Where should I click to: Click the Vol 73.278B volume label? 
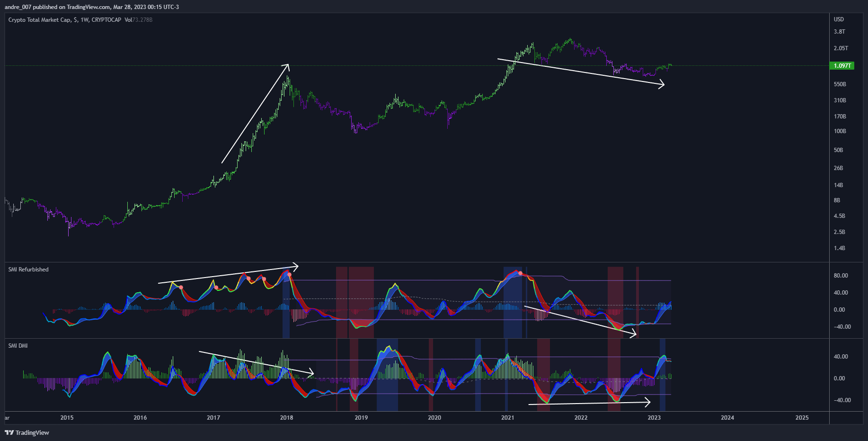click(138, 20)
